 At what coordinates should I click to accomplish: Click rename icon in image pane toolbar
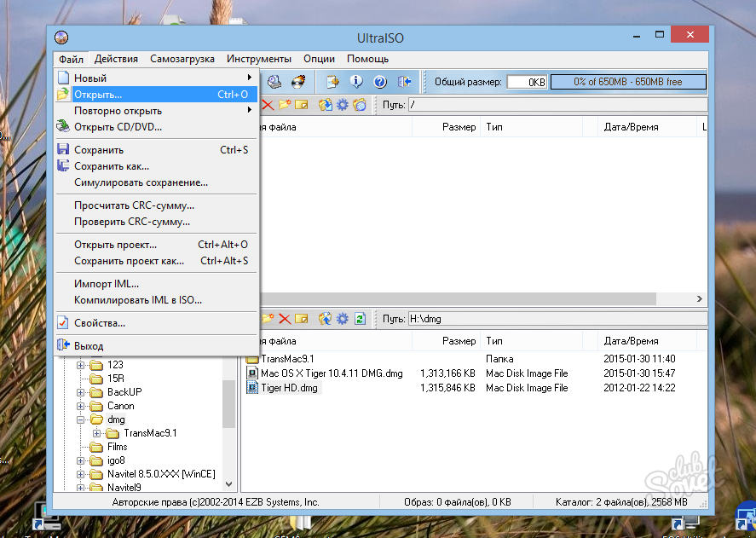[x=302, y=105]
